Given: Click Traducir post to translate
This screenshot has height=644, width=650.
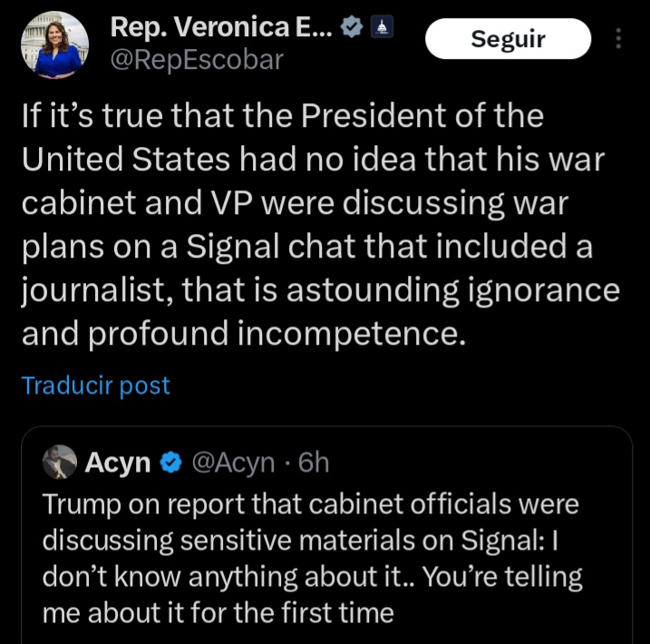Looking at the screenshot, I should pos(95,385).
